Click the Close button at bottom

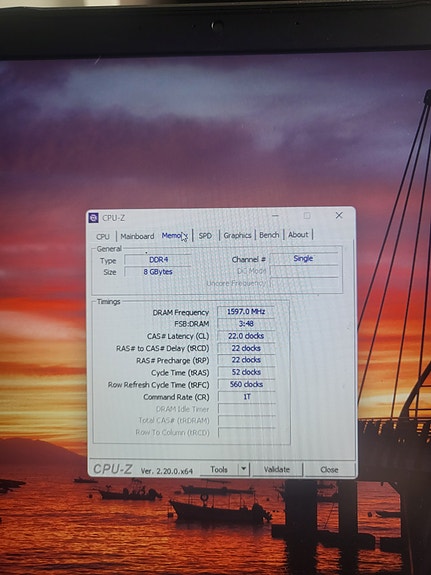329,469
